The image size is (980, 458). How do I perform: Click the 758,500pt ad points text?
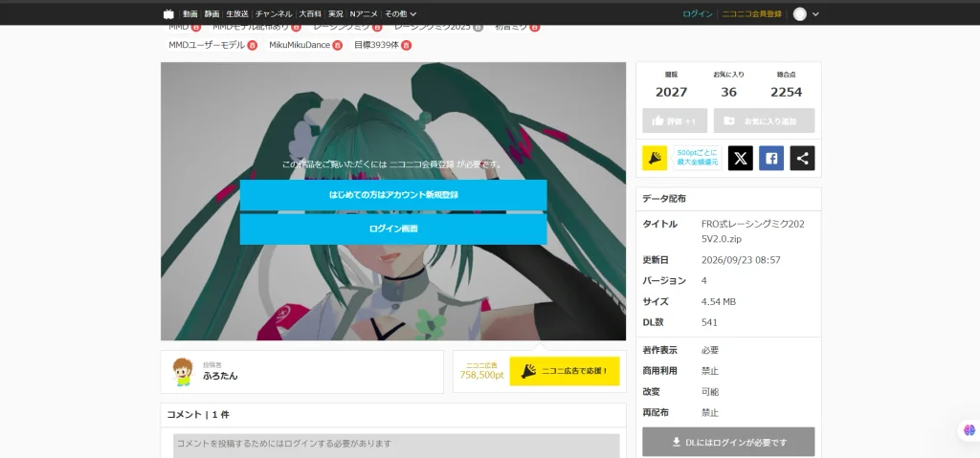pos(481,375)
